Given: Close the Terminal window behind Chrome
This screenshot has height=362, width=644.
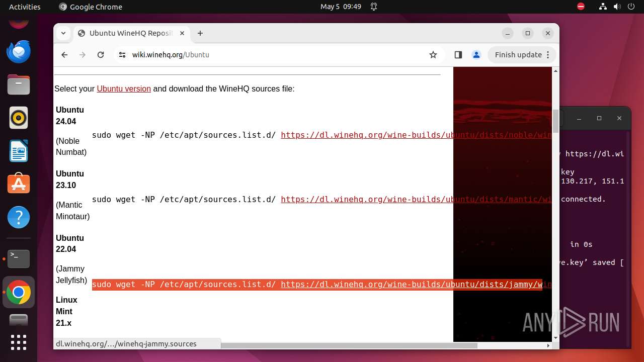Looking at the screenshot, I should (619, 118).
